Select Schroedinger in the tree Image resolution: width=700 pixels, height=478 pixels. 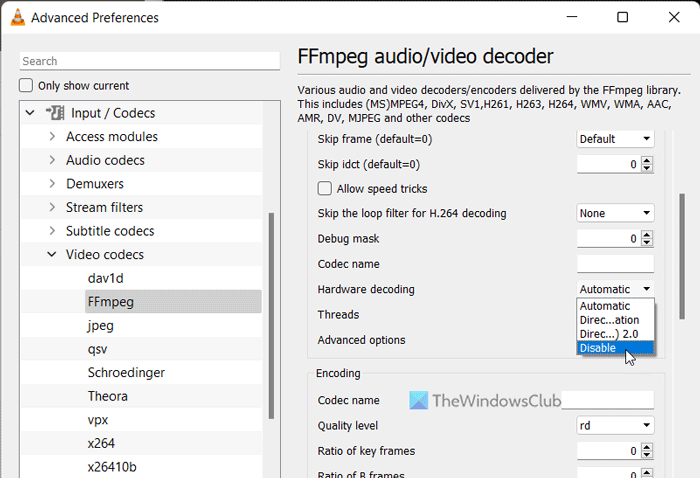pos(126,373)
